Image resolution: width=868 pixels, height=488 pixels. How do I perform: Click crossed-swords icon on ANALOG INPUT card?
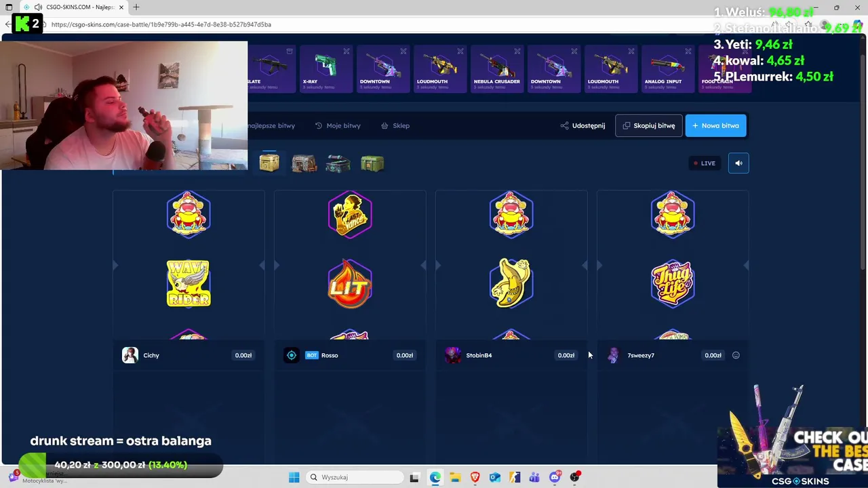[x=688, y=52]
